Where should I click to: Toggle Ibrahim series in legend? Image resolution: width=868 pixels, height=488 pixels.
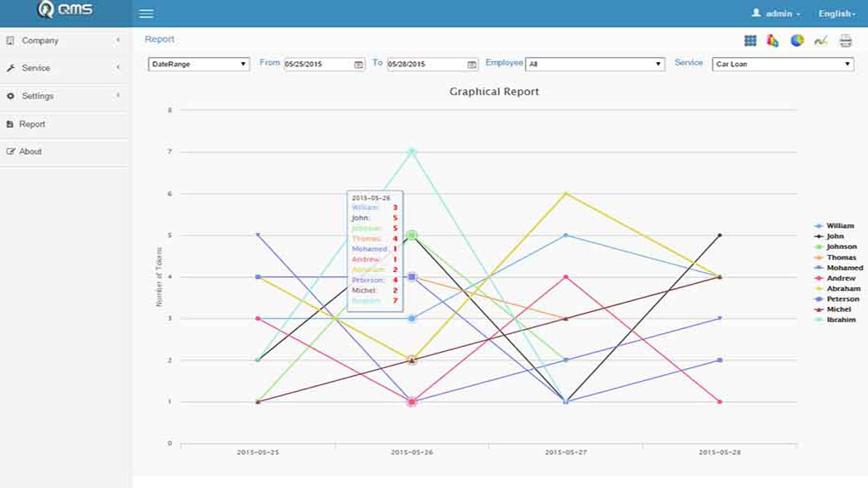pos(835,320)
